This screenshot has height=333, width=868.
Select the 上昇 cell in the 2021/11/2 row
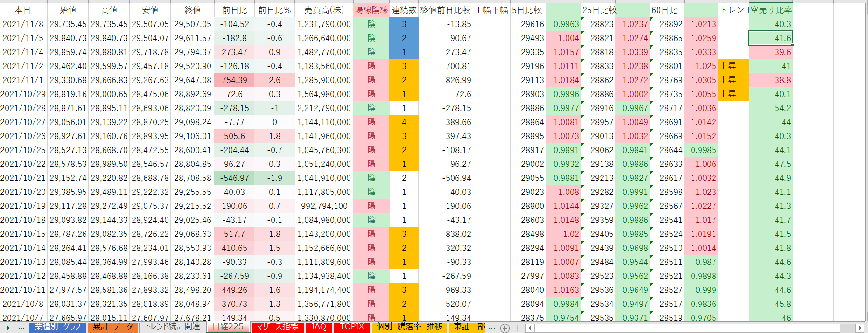click(733, 66)
